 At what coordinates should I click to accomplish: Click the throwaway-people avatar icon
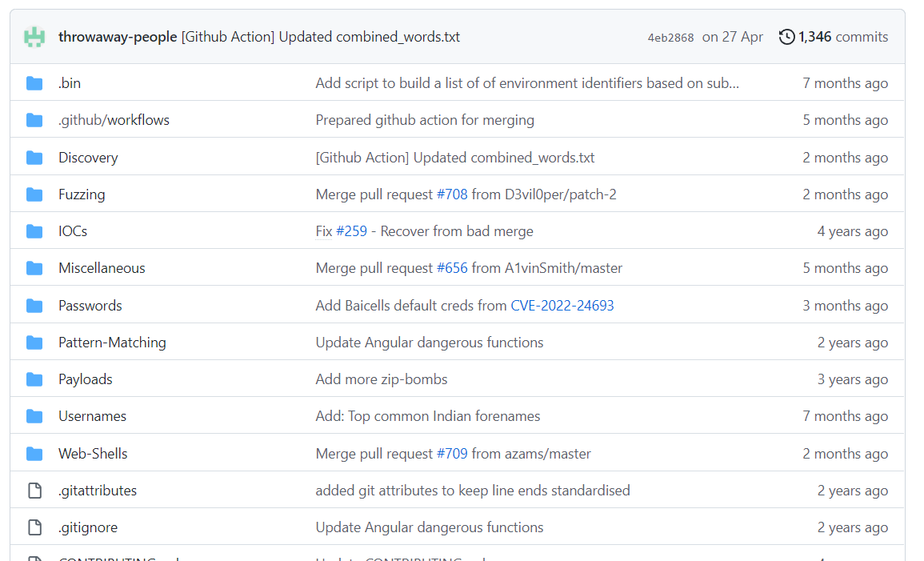[x=34, y=36]
